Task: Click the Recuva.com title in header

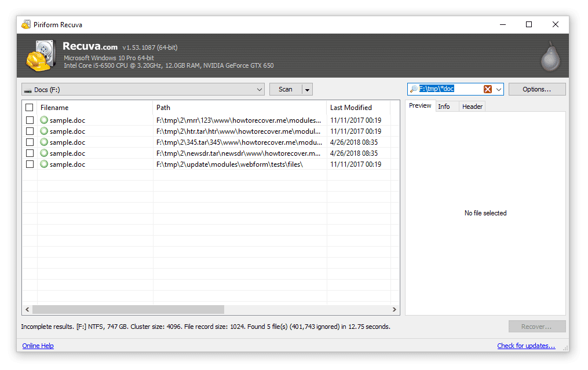Action: point(90,46)
